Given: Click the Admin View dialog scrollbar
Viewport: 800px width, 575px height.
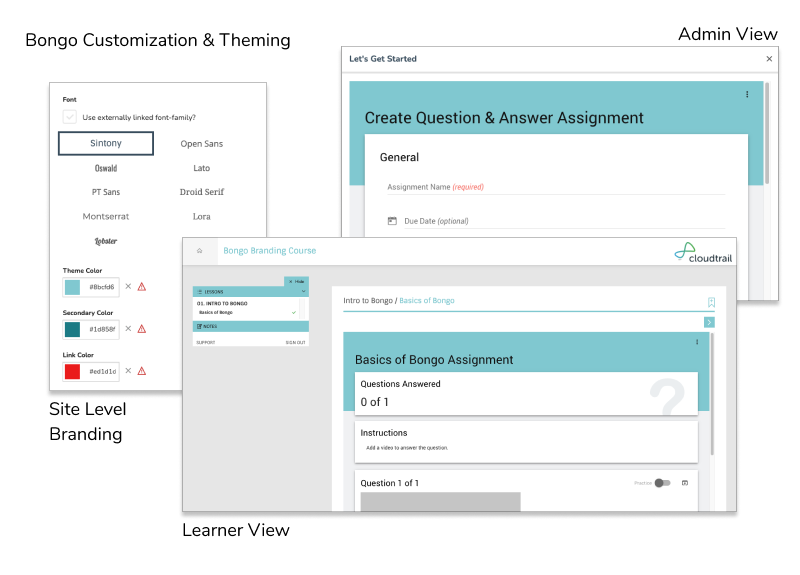Looking at the screenshot, I should (x=767, y=134).
